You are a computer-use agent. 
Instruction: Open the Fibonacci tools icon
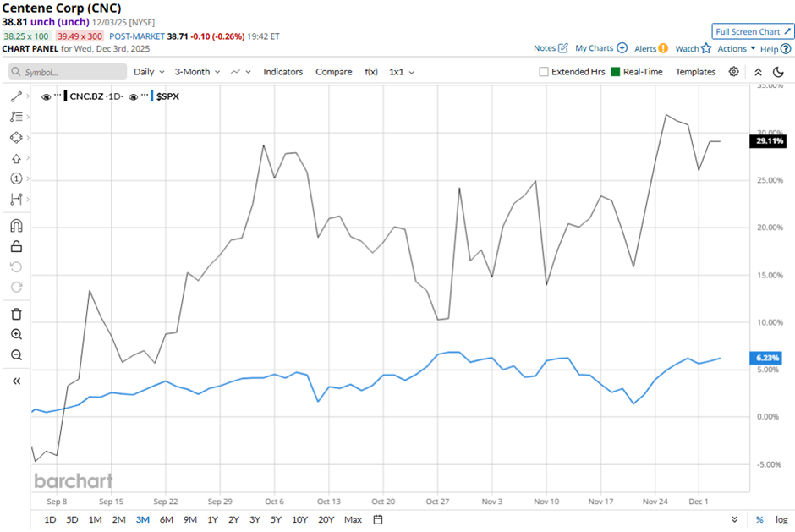(16, 117)
